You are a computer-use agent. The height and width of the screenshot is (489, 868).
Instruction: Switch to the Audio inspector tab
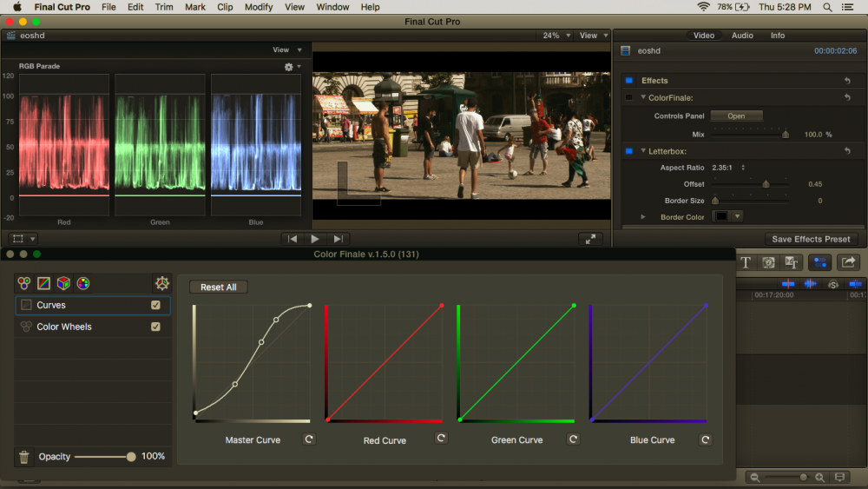coord(742,36)
